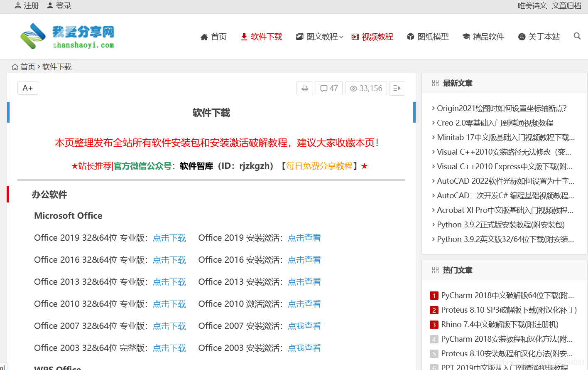Download Office 2003 完整版 via 点击下载
The image size is (588, 370).
169,348
